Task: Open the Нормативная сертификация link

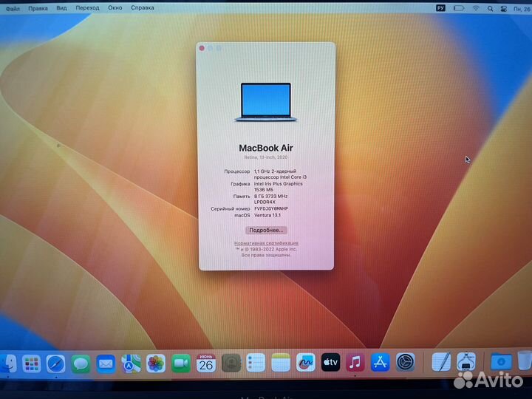Action: coord(266,243)
